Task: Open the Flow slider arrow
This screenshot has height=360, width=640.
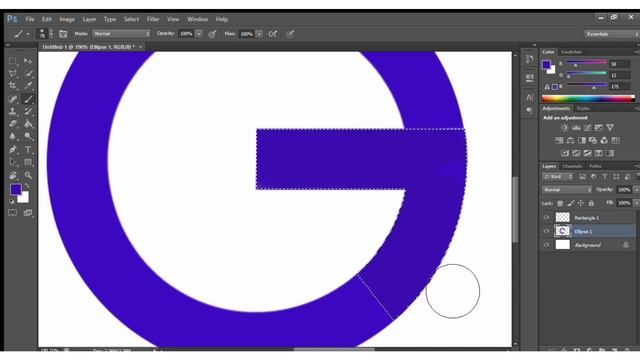Action: point(259,34)
